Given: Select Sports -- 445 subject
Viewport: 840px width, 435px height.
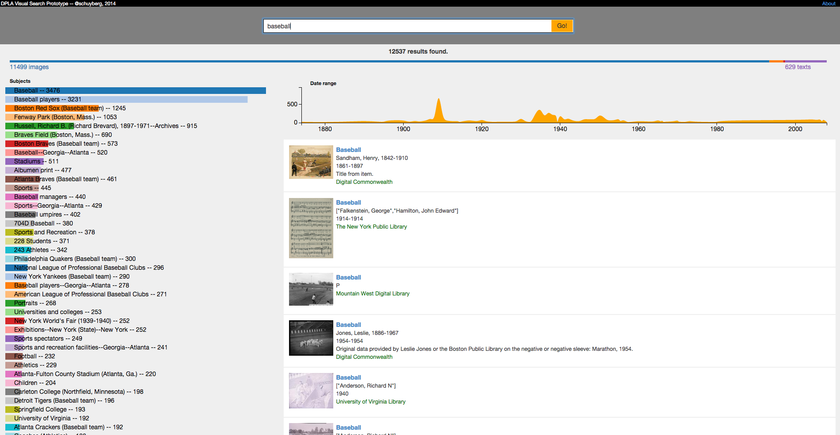Looking at the screenshot, I should point(28,188).
